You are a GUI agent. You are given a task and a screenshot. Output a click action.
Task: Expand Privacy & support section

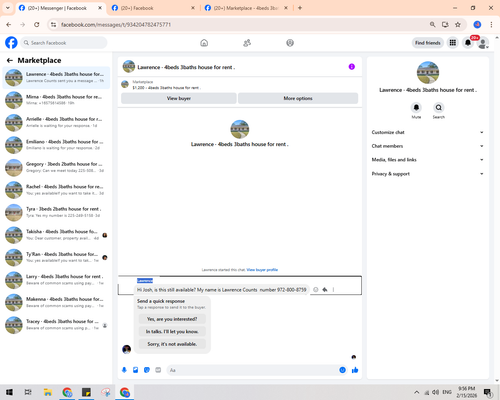(428, 174)
